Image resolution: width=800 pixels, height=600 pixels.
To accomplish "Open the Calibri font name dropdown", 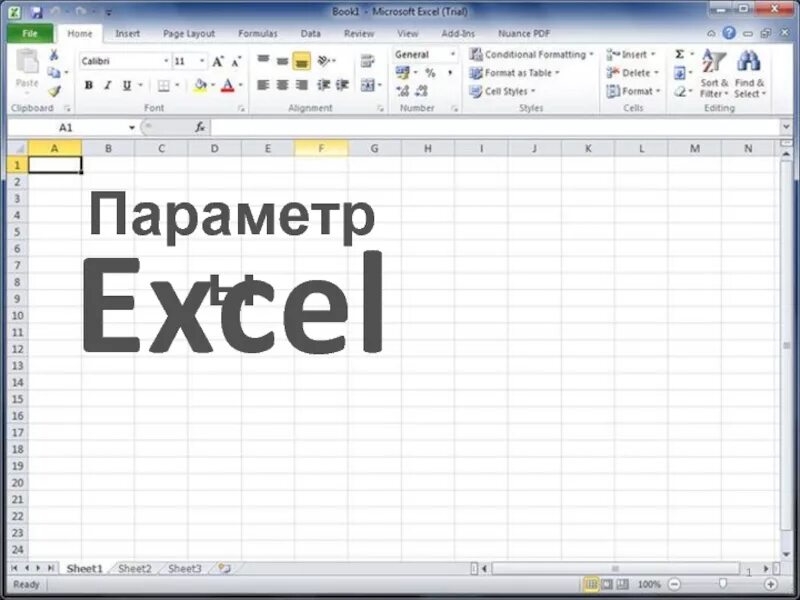I will point(166,61).
